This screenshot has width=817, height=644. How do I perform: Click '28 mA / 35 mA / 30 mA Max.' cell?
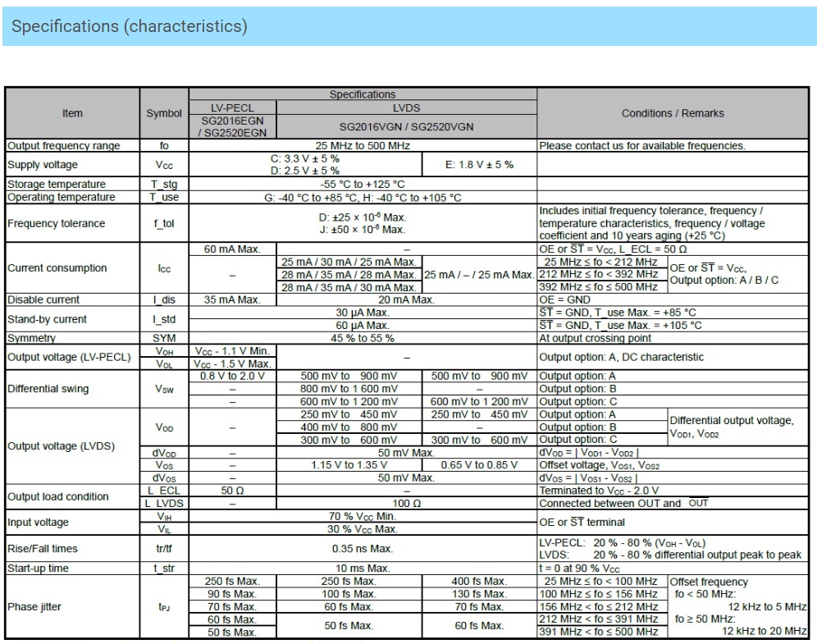tap(349, 288)
